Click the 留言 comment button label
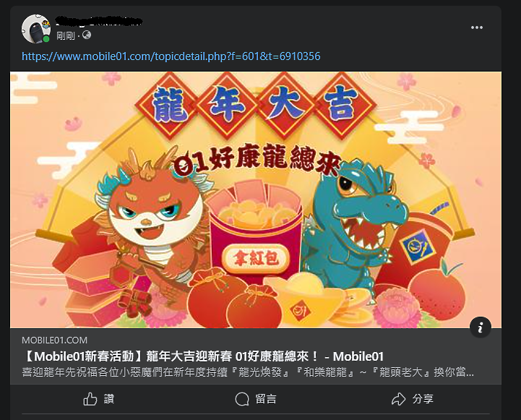 pos(265,399)
